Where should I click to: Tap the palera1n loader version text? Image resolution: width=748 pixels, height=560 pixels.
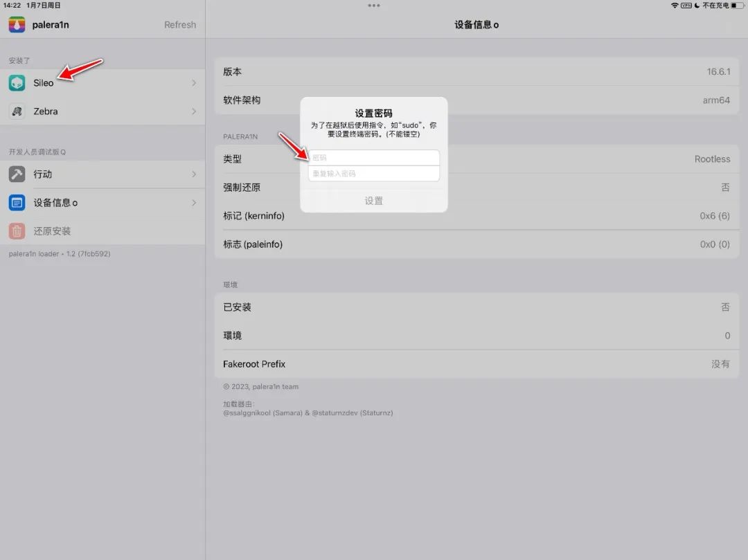tap(60, 254)
